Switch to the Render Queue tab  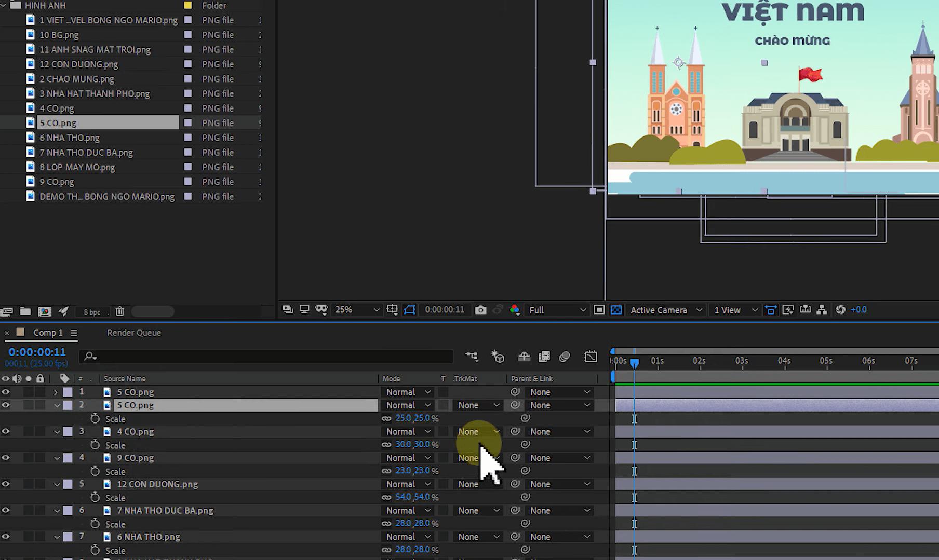(x=133, y=333)
